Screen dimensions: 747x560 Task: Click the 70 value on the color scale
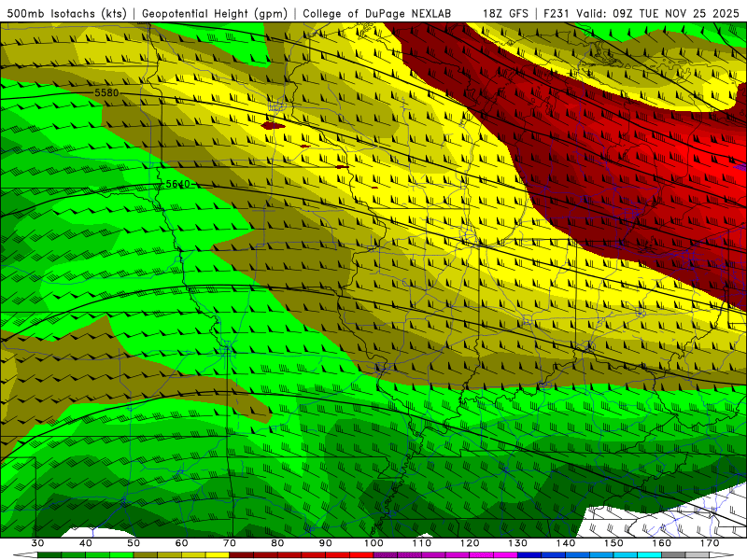[x=230, y=543]
